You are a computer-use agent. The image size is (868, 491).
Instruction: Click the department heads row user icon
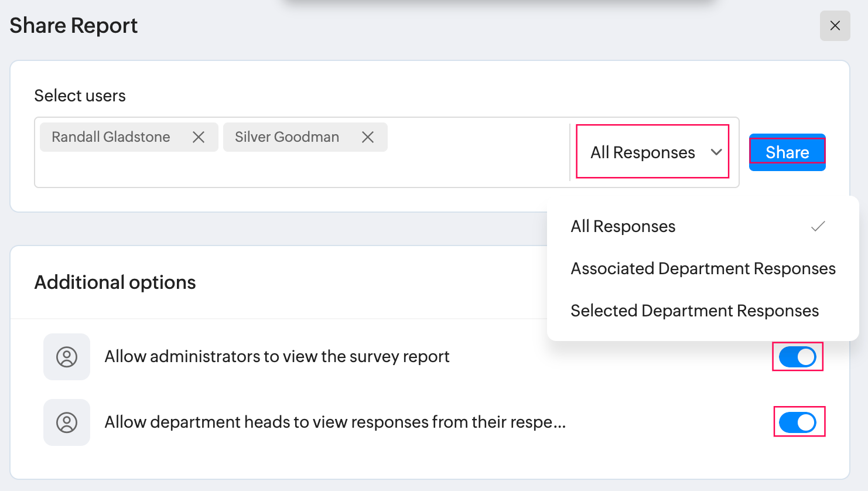pos(67,422)
